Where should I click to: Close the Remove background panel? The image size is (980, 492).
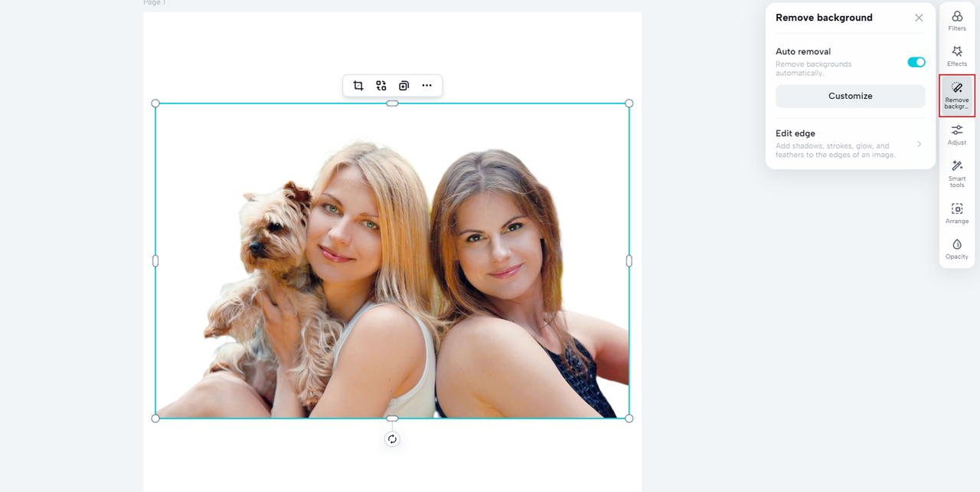(919, 18)
